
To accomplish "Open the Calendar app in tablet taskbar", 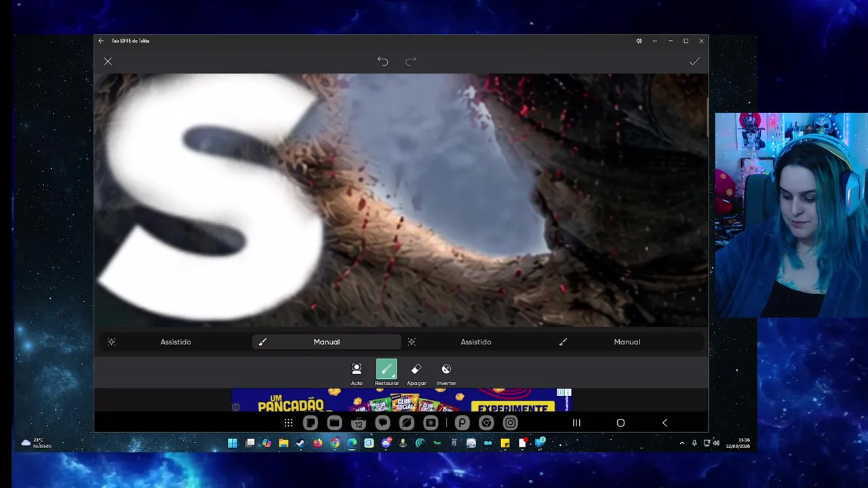I will 359,423.
